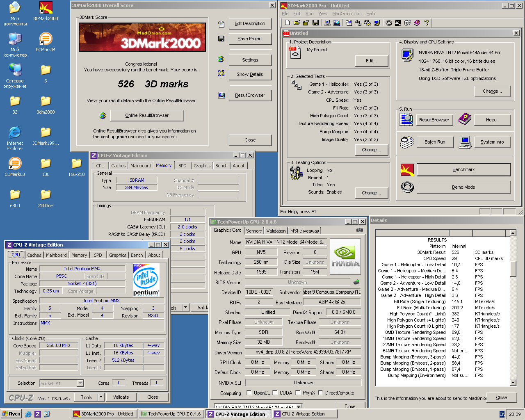Click the Demo Mode ring toolbar icon
Image resolution: width=525 pixels, height=420 pixels.
tap(389, 23)
